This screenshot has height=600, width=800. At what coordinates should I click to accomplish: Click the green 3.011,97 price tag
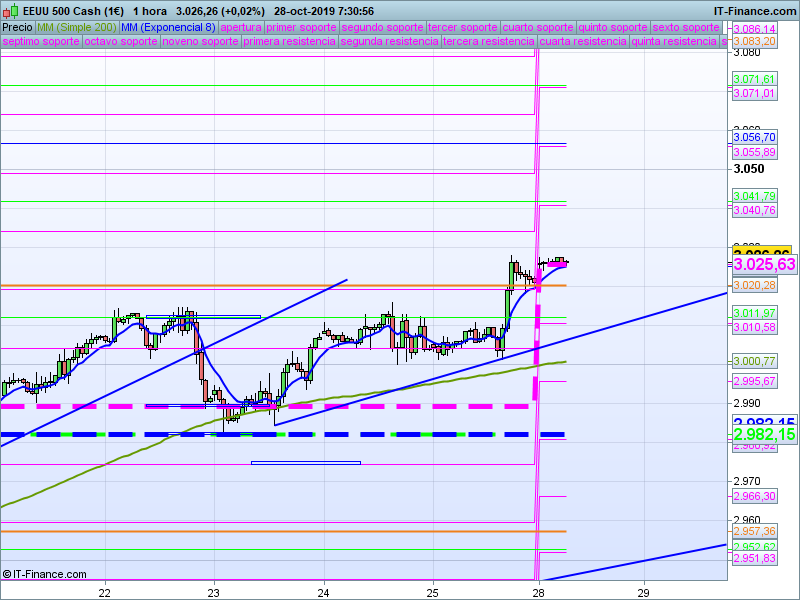pyautogui.click(x=755, y=313)
